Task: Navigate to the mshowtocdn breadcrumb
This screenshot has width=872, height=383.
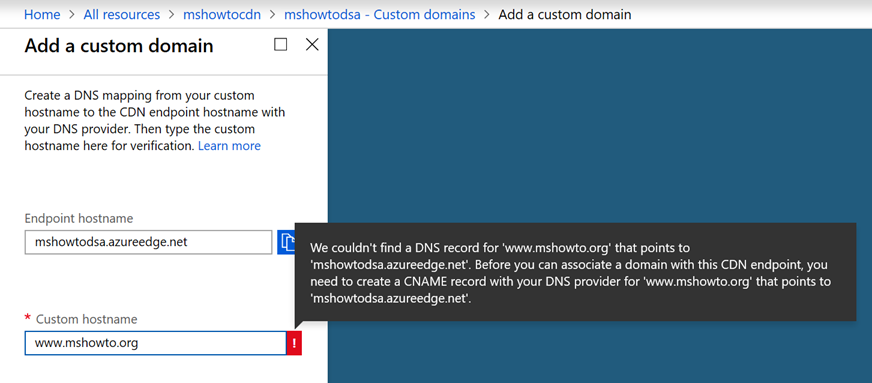Action: click(x=222, y=14)
